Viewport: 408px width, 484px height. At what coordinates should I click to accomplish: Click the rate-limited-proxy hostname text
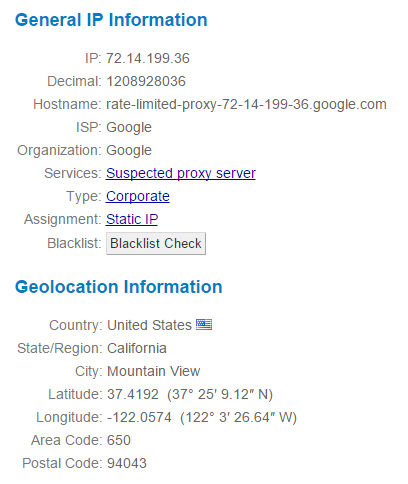pyautogui.click(x=246, y=105)
